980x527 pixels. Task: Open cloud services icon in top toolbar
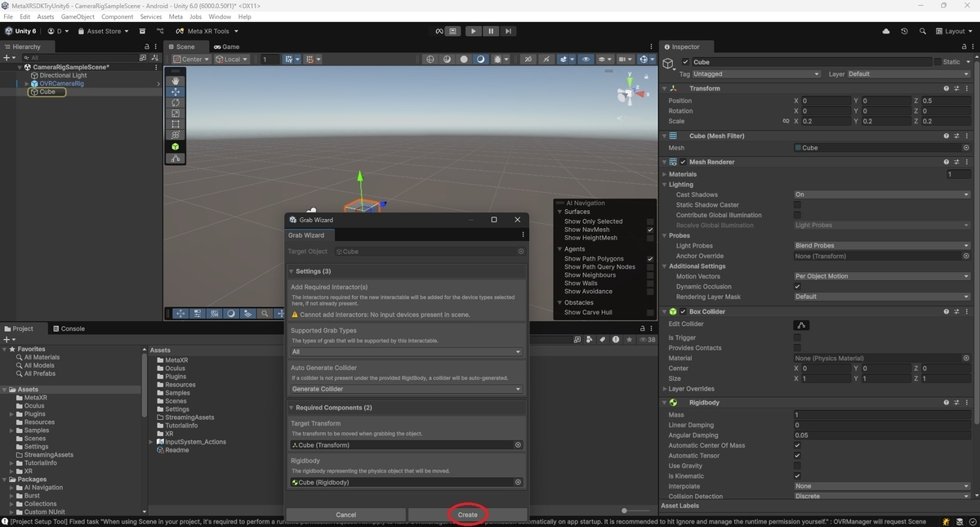point(886,31)
